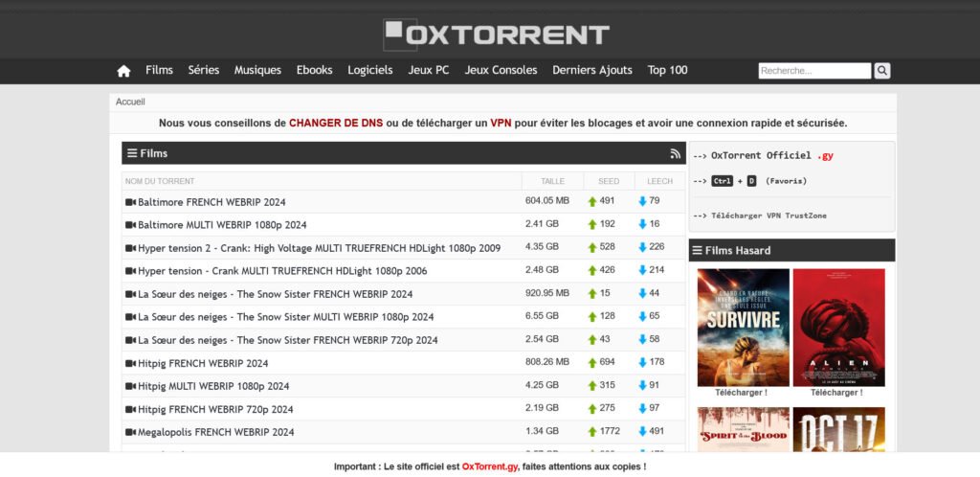Go to the home page icon

tap(123, 71)
